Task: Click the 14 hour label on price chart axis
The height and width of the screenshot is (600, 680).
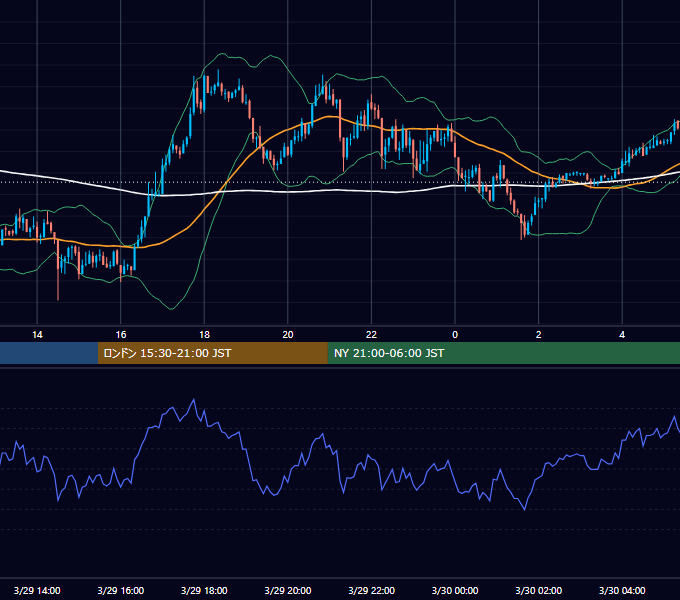Action: point(37,335)
